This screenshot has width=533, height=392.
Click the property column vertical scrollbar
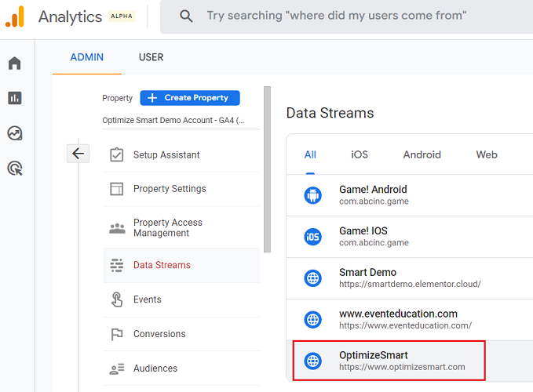click(x=267, y=169)
